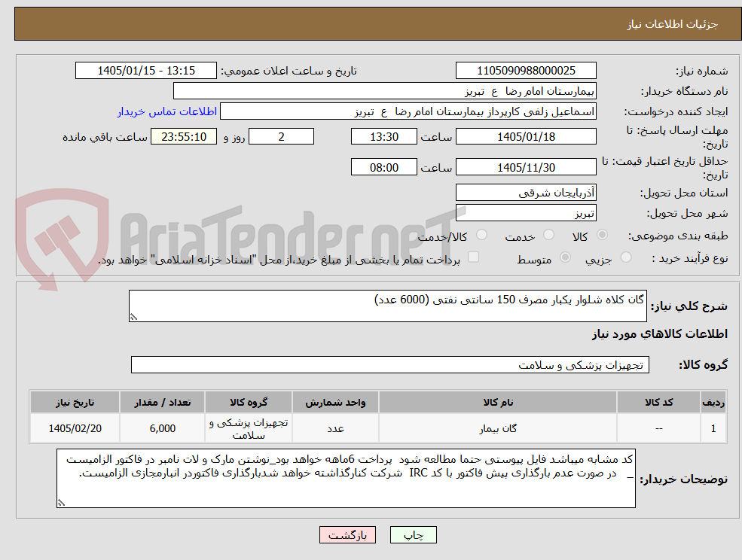Grab the description box resize handle
Image resolution: width=742 pixels, height=560 pixels.
pyautogui.click(x=133, y=318)
